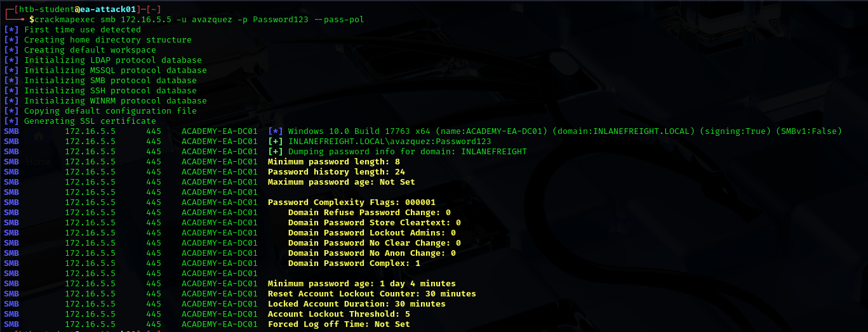Click the crackmapexec command text
Image resolution: width=868 pixels, height=332 pixels.
[x=62, y=20]
